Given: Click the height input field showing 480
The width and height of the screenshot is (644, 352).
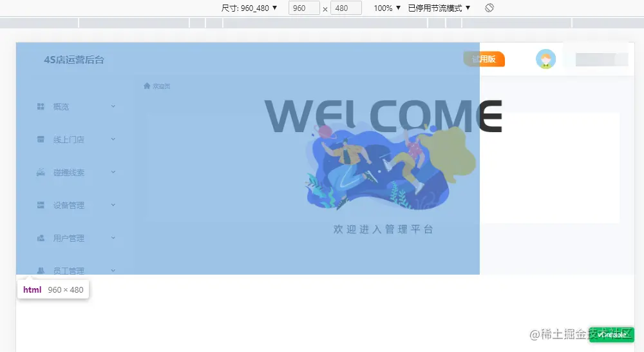Looking at the screenshot, I should pos(346,8).
